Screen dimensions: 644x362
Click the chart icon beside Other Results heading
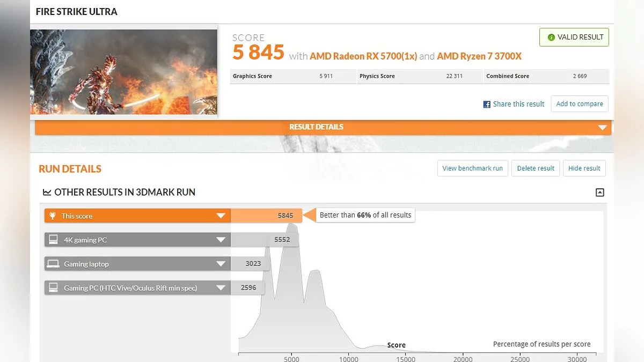click(x=47, y=192)
